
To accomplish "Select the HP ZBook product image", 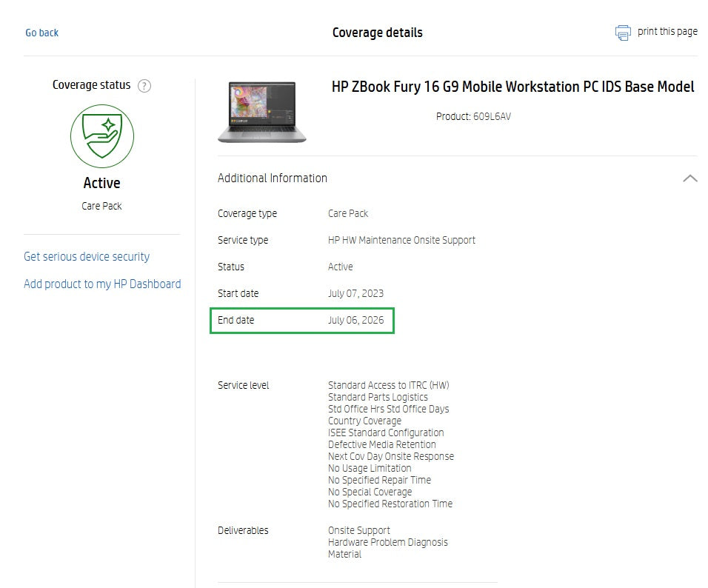I will coord(261,112).
